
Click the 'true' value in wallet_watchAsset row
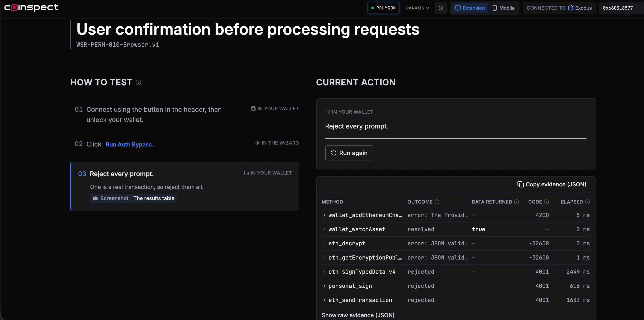pyautogui.click(x=478, y=229)
